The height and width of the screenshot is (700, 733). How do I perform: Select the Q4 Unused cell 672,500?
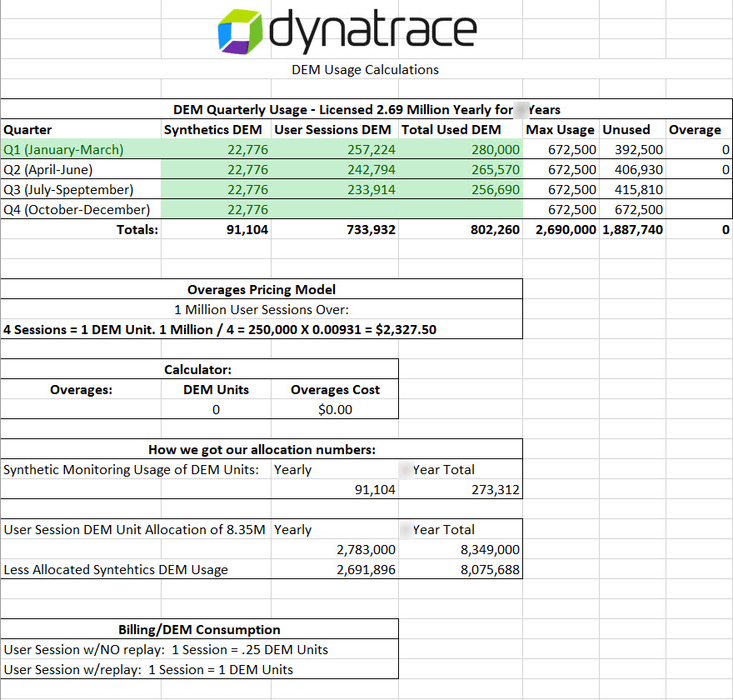click(x=639, y=209)
